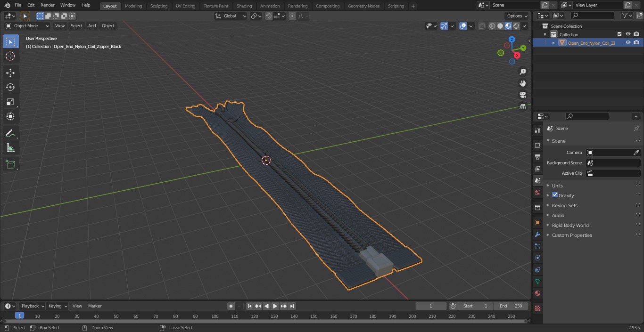Hide Collection in viewport via eye icon

628,34
